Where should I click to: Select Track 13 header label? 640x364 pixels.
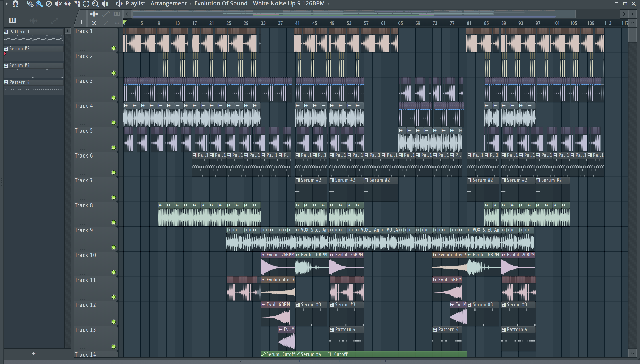(x=85, y=330)
